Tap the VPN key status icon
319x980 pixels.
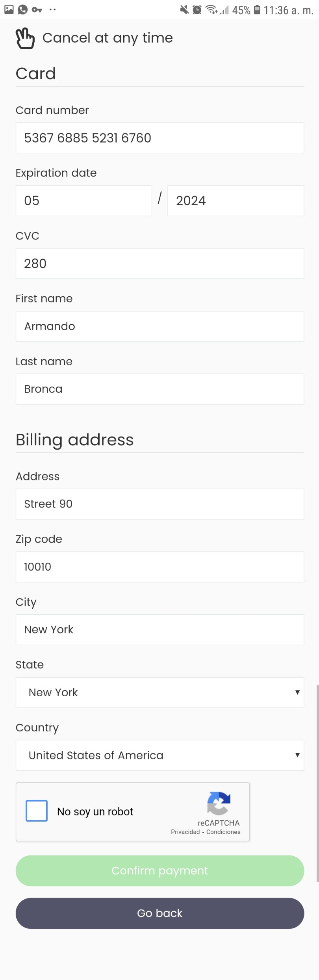37,9
